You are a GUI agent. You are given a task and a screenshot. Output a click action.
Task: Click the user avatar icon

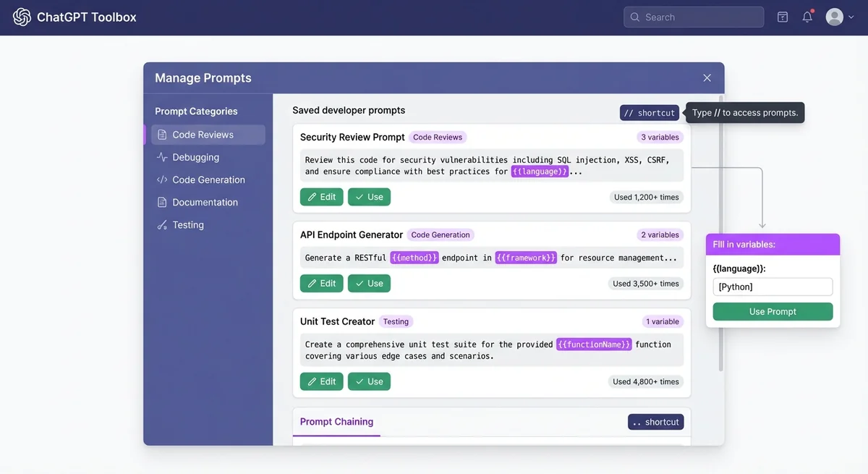(833, 16)
